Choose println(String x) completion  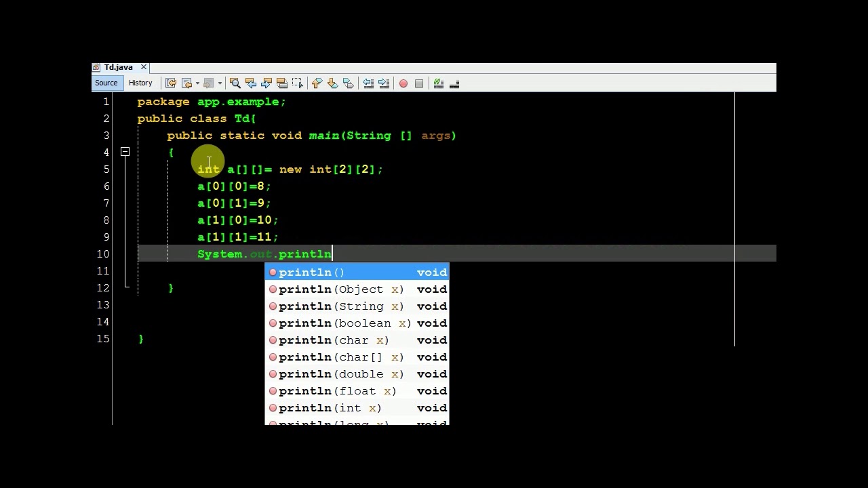coord(357,306)
